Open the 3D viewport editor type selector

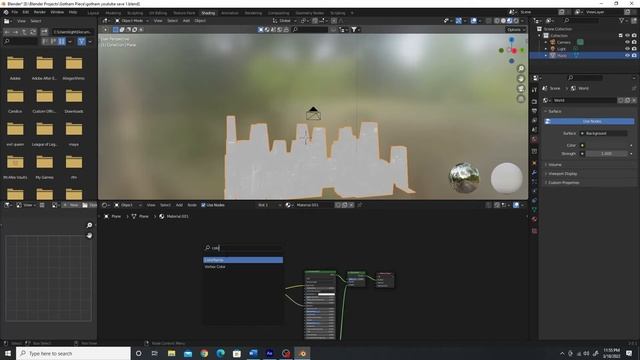(x=106, y=21)
